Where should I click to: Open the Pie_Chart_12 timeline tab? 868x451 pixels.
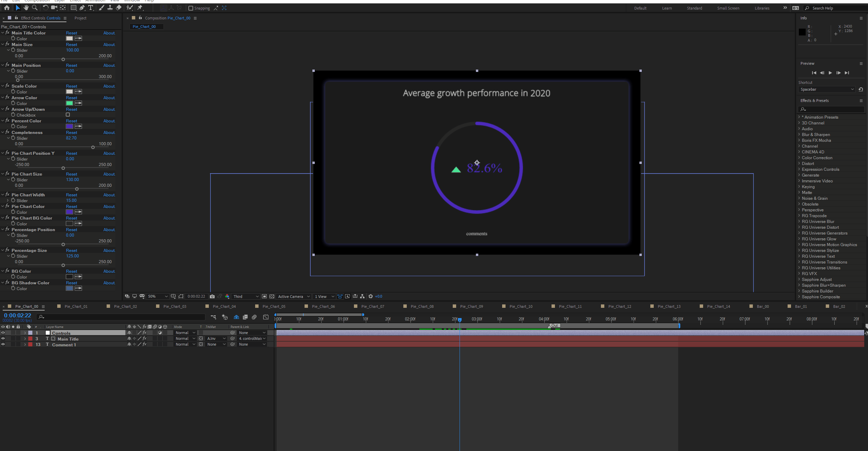point(620,306)
